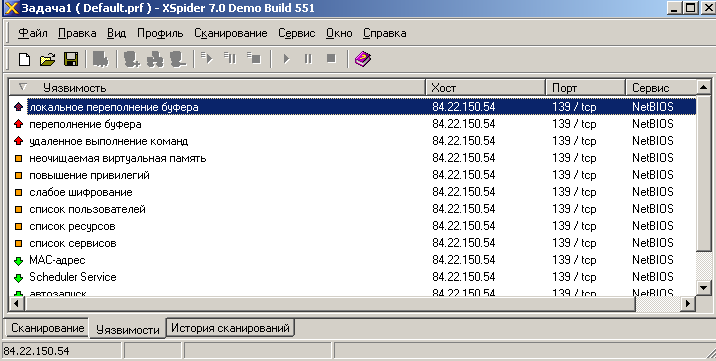Select the "переполнение буфера" vulnerability row

pyautogui.click(x=353, y=124)
